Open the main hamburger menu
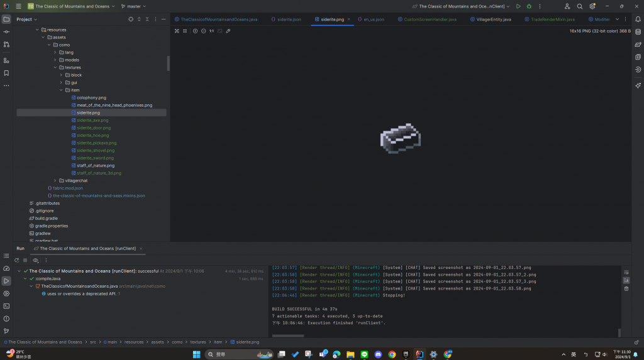Viewport: 644px width, 360px height. tap(18, 6)
